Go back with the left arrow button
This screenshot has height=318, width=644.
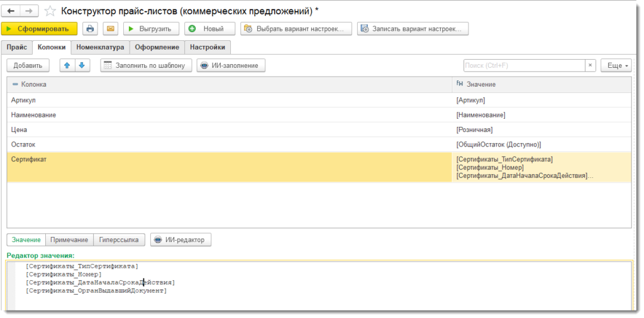pyautogui.click(x=11, y=11)
